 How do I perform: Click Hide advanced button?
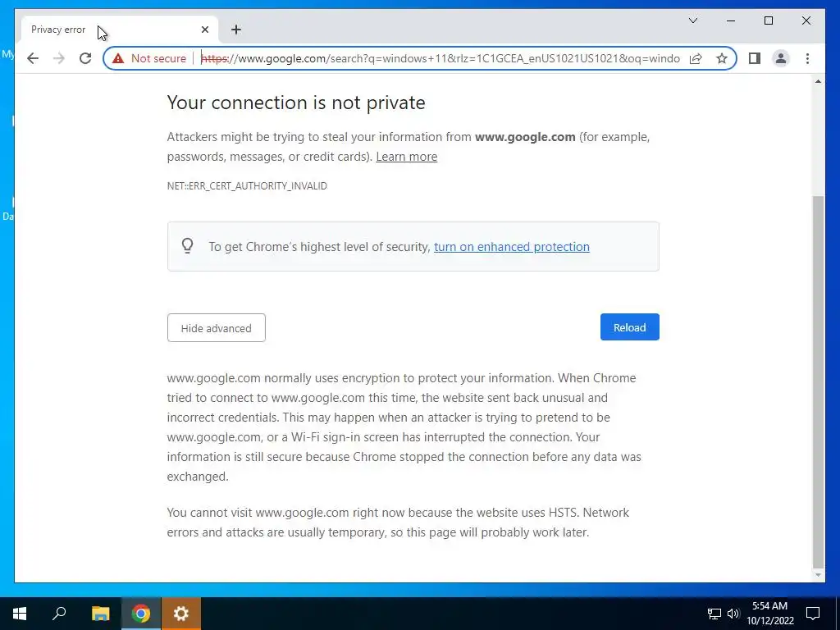click(216, 328)
